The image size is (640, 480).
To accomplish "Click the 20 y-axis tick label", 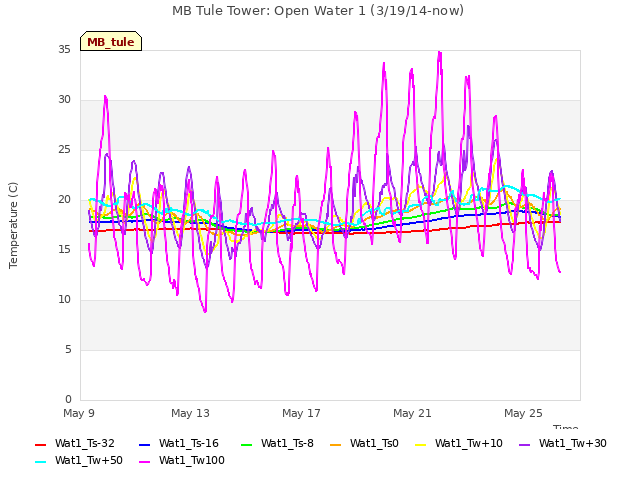I will tap(64, 200).
